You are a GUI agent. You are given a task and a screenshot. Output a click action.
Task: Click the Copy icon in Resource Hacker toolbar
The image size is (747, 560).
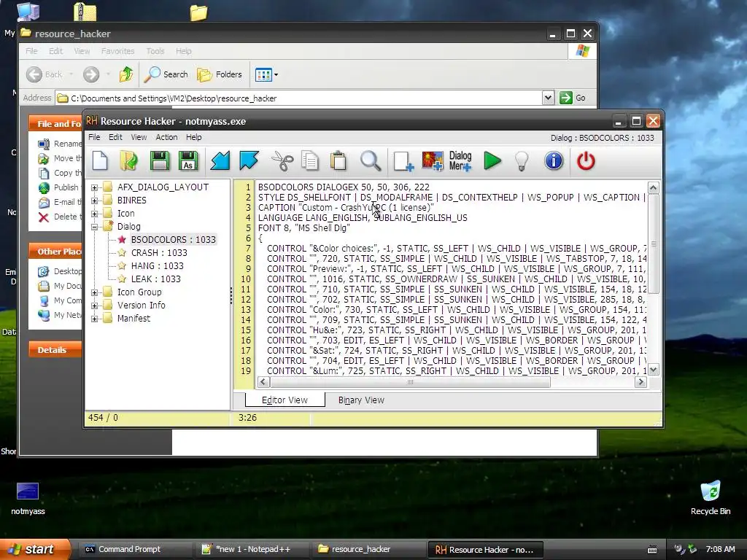(310, 161)
